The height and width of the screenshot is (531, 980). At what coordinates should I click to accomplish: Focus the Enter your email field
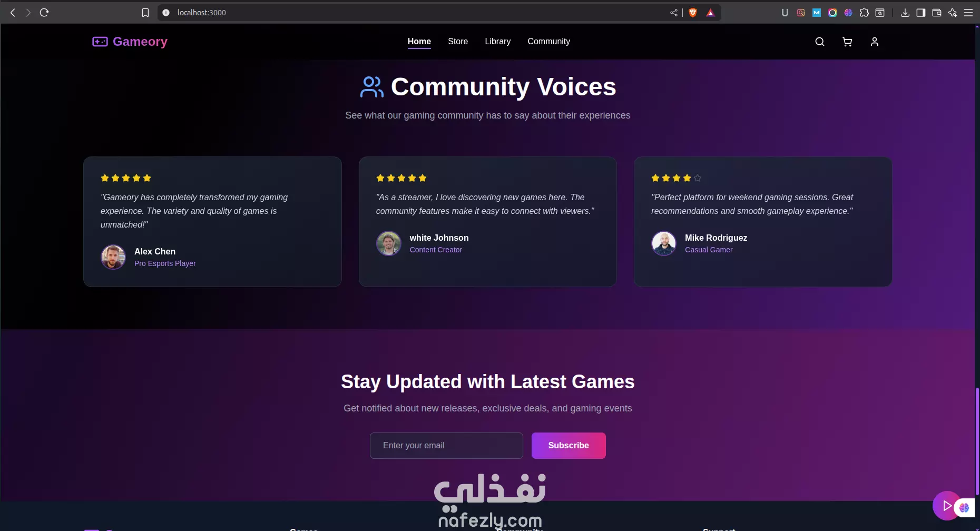[446, 446]
